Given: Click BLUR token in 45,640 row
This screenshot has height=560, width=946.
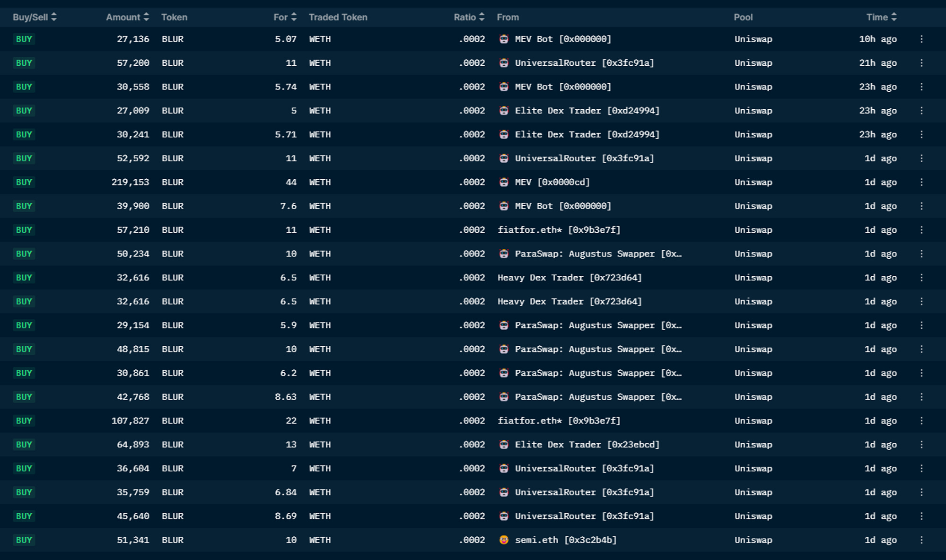Looking at the screenshot, I should [172, 516].
